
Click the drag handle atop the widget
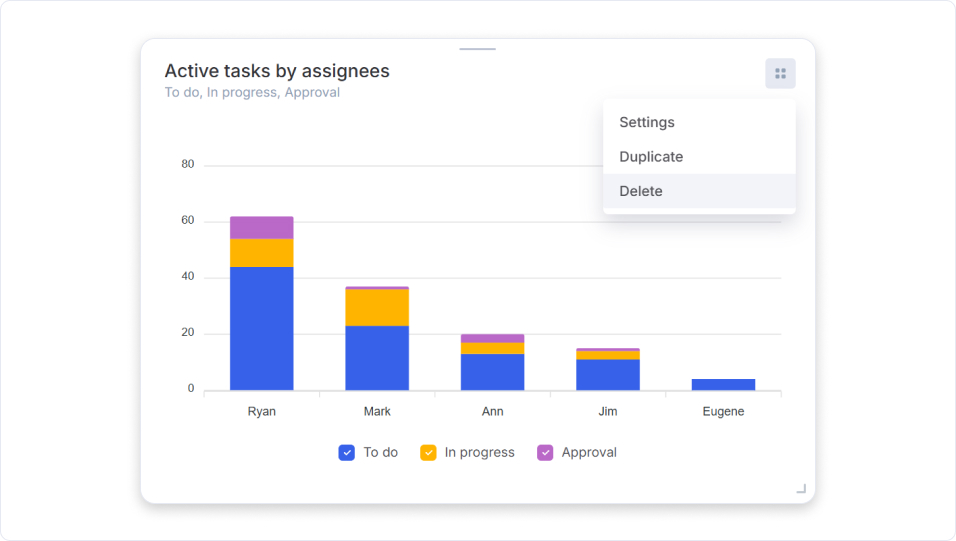pos(477,49)
